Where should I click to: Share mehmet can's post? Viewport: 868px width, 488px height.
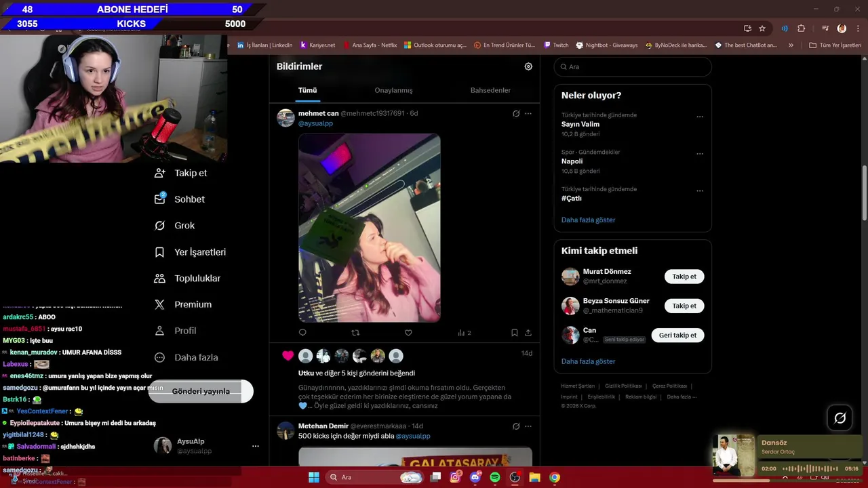[528, 333]
